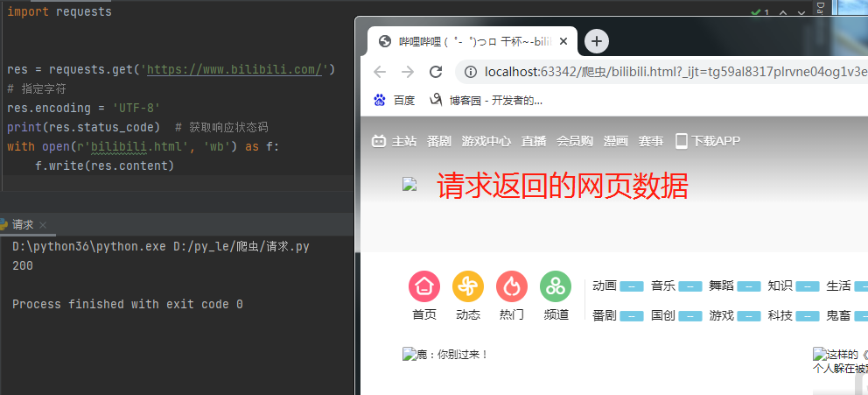The height and width of the screenshot is (395, 868).
Task: Click the 'import requests' code line
Action: [x=59, y=11]
